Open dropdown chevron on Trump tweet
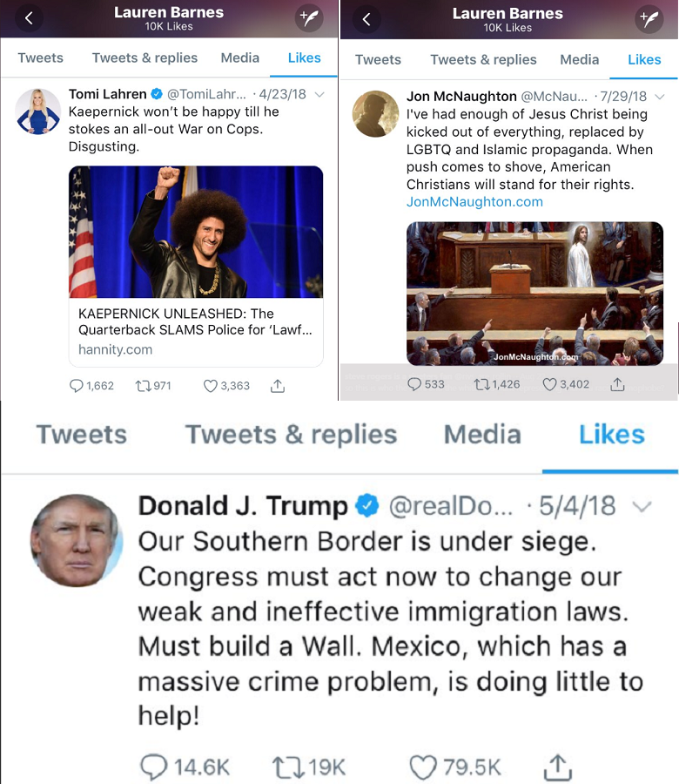 [642, 507]
